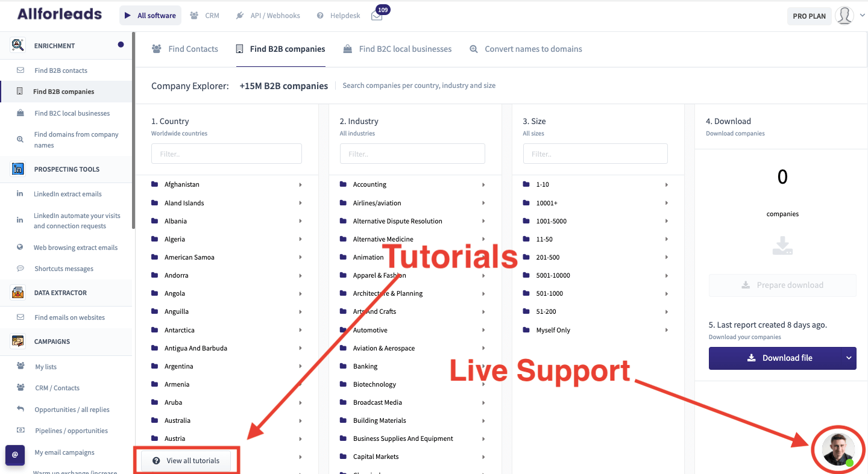Click the Allforleads logo
Image resolution: width=868 pixels, height=474 pixels.
point(60,14)
